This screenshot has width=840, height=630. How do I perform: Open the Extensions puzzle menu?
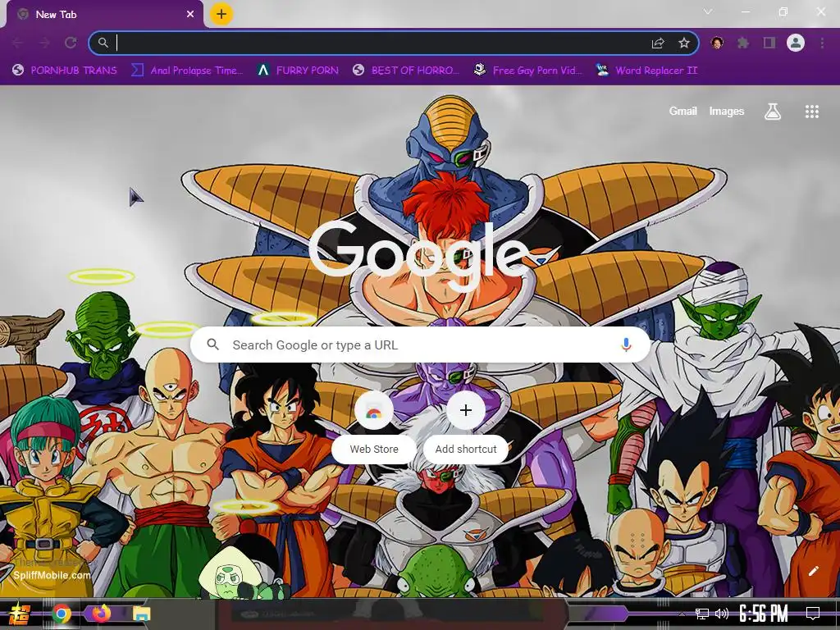coord(743,43)
